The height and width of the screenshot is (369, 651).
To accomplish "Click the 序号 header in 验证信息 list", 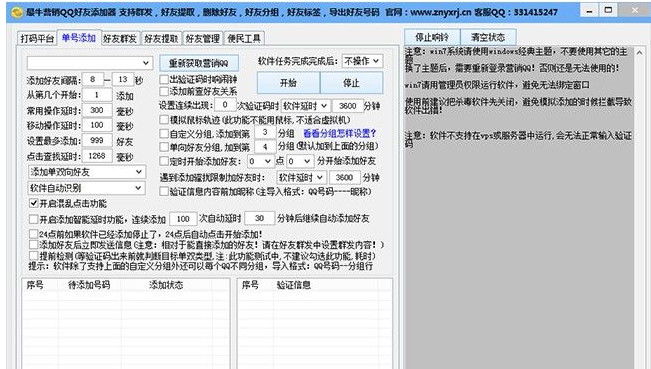I will point(255,285).
